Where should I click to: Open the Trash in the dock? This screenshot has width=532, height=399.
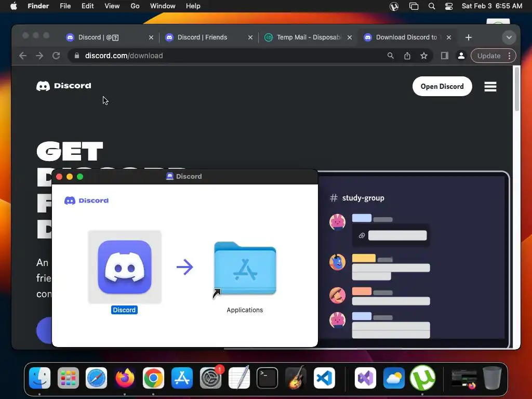[x=492, y=378]
